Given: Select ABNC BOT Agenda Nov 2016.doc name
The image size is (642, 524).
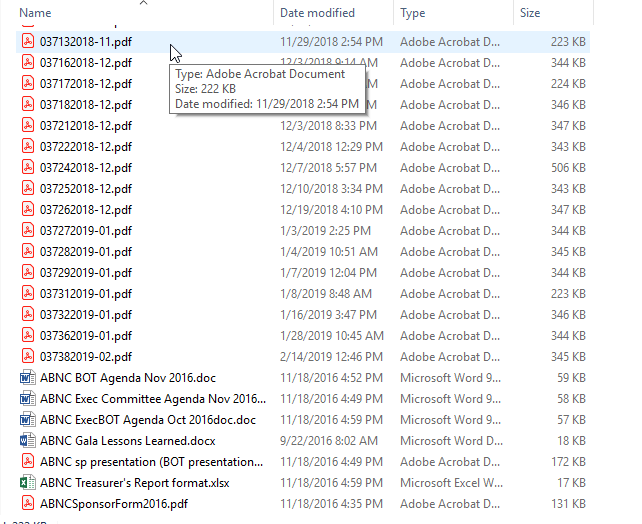Looking at the screenshot, I should [x=128, y=378].
